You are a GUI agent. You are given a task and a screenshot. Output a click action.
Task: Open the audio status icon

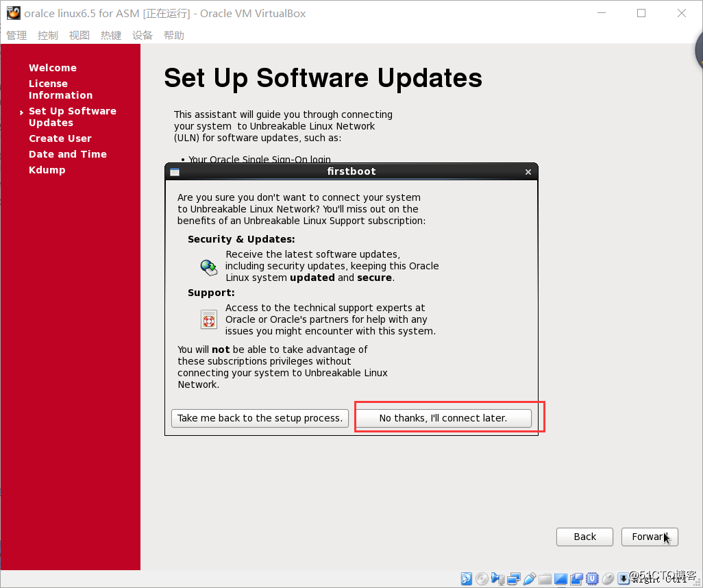[498, 578]
